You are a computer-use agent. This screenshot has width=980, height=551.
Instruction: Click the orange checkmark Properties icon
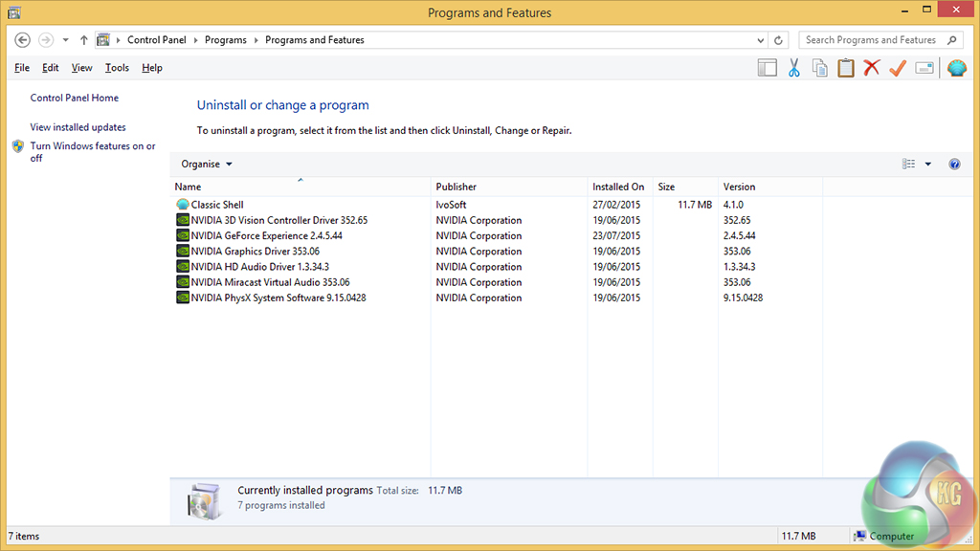coord(897,68)
